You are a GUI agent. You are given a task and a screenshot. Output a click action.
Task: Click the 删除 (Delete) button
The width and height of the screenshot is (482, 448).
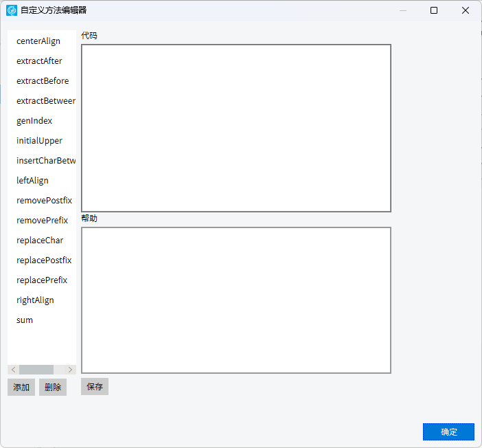(x=53, y=387)
